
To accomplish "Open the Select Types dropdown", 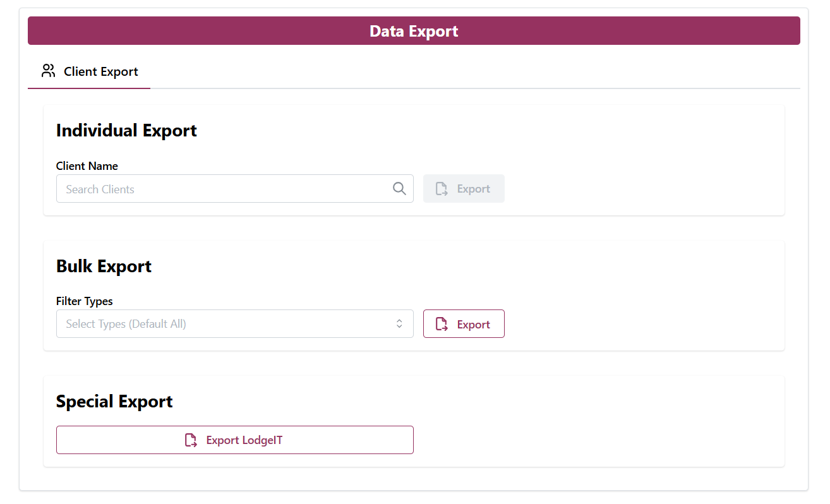I will [234, 324].
